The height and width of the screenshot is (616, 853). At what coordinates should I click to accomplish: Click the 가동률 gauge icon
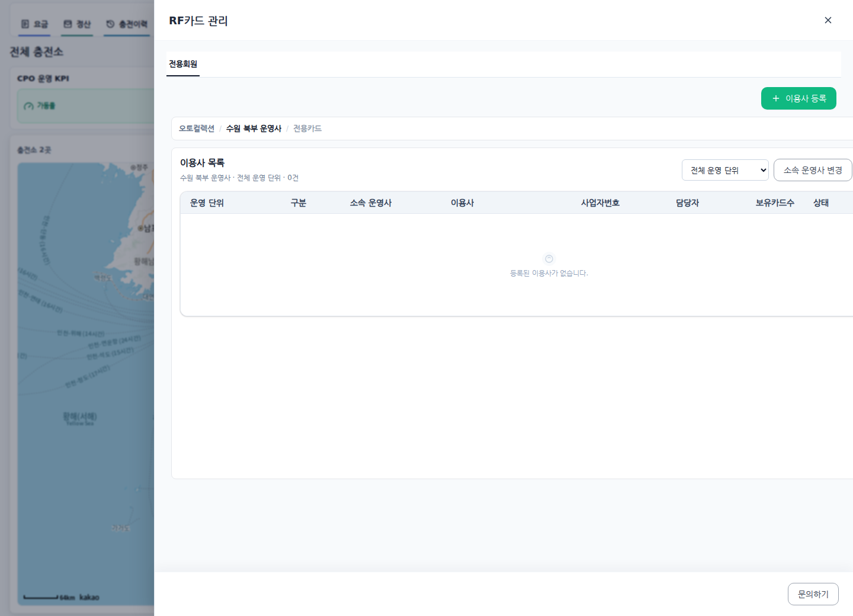(28, 106)
